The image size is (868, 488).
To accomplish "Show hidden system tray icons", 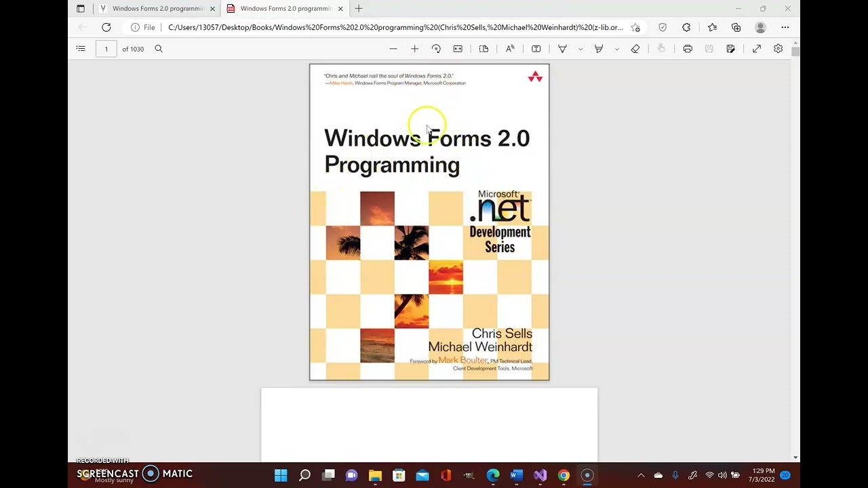I will (641, 475).
